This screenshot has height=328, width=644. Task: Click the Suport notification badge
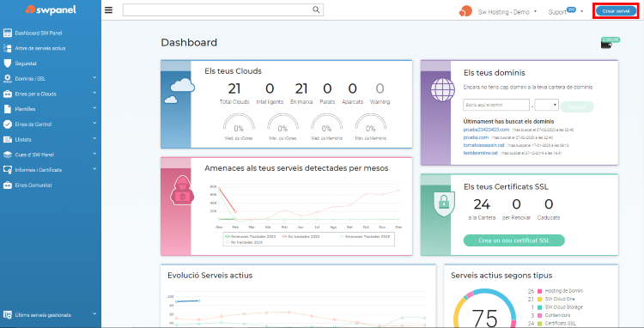[571, 9]
